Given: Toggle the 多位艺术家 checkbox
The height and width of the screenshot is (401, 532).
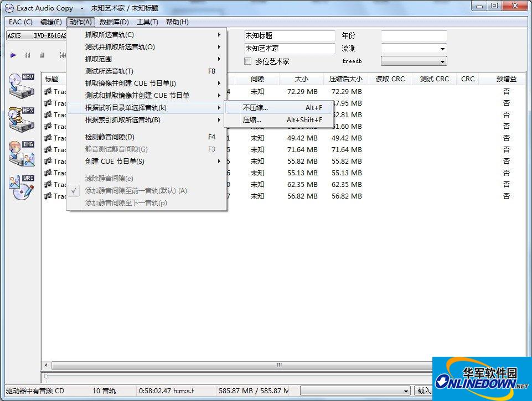Looking at the screenshot, I should (x=247, y=61).
